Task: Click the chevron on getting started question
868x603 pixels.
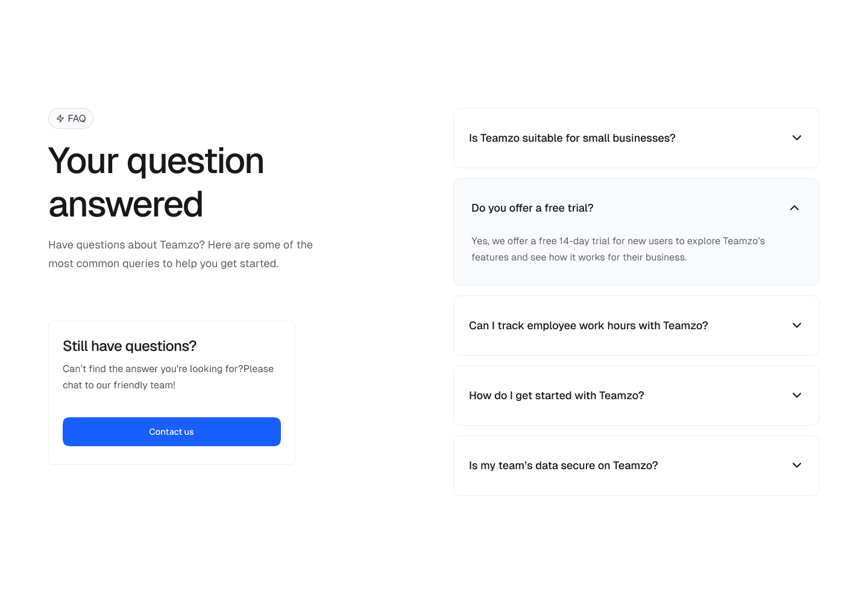Action: pyautogui.click(x=796, y=395)
